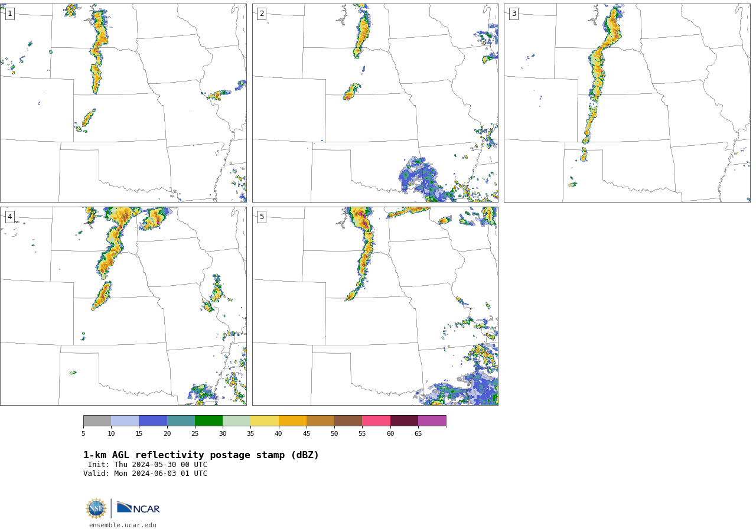Open ensemble member 4 reflectivity map
Screen dimensions: 756x532
[x=123, y=306]
